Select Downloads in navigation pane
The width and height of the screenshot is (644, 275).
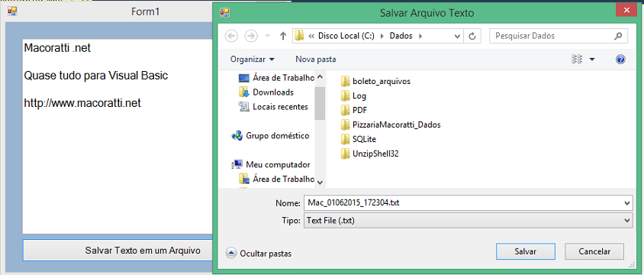[266, 92]
